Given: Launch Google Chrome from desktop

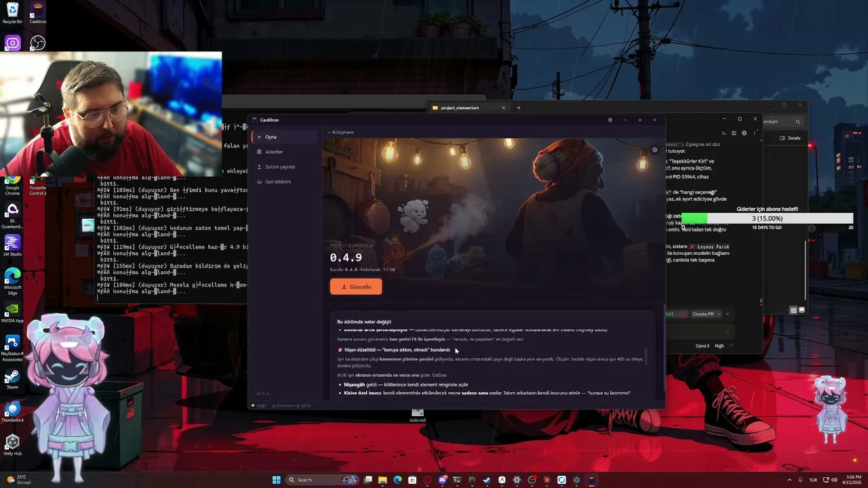Looking at the screenshot, I should [x=12, y=184].
